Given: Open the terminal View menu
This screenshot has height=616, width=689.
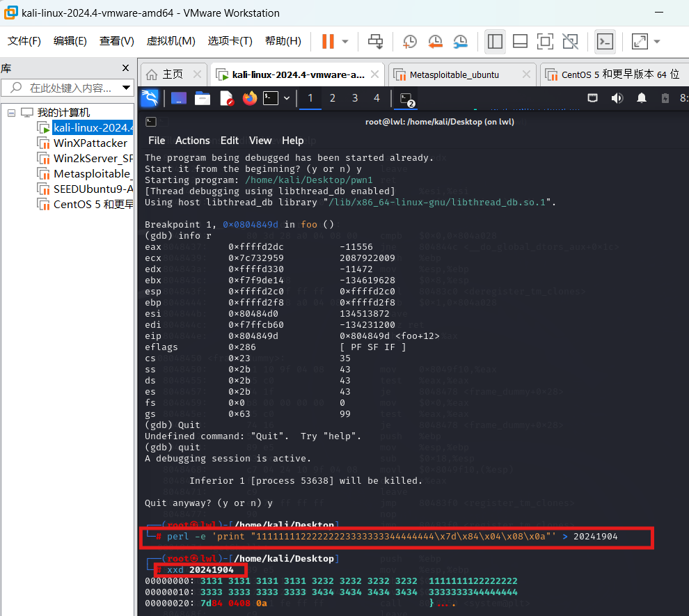Looking at the screenshot, I should 260,141.
